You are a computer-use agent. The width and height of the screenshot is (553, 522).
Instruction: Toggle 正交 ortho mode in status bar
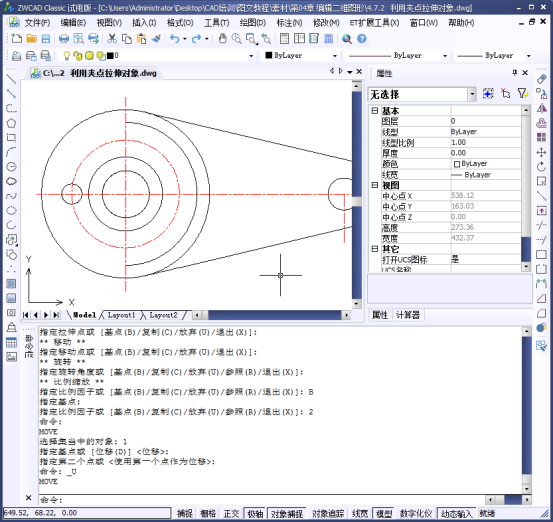point(231,514)
